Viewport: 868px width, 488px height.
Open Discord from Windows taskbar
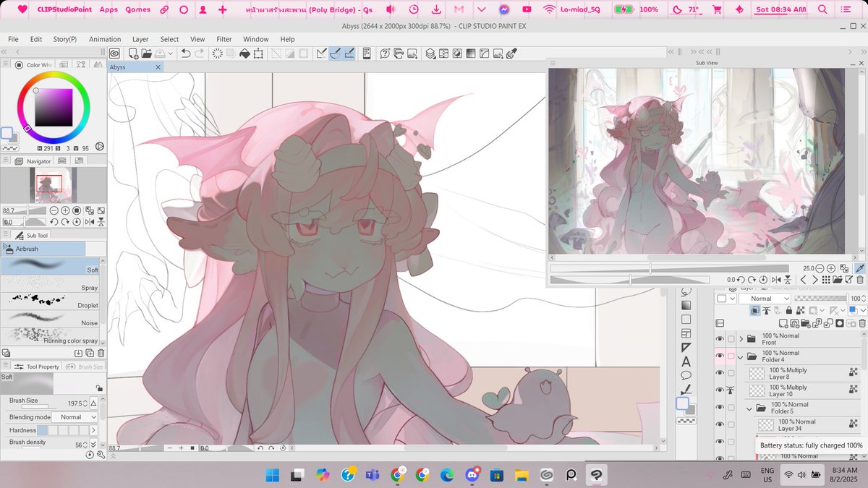coord(472,474)
